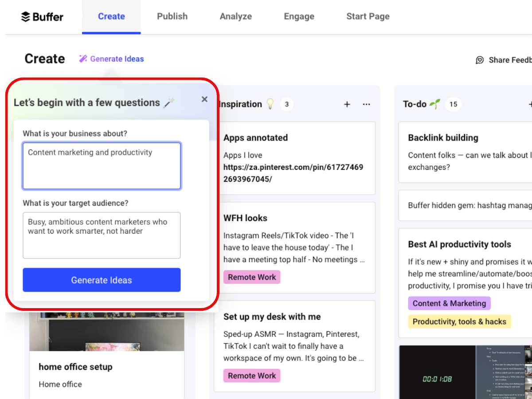This screenshot has height=399, width=532.
Task: Switch to the Engage tab
Action: point(299,16)
